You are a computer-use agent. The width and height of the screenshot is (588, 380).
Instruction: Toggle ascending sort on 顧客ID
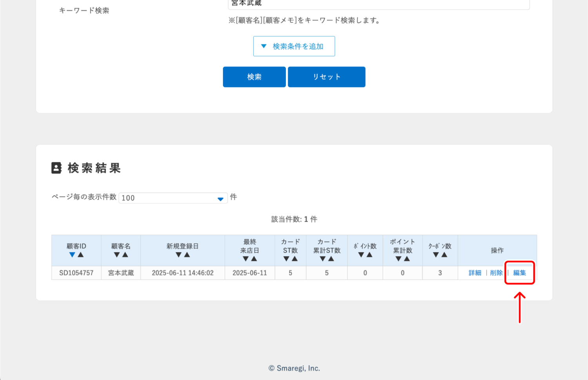pos(80,254)
